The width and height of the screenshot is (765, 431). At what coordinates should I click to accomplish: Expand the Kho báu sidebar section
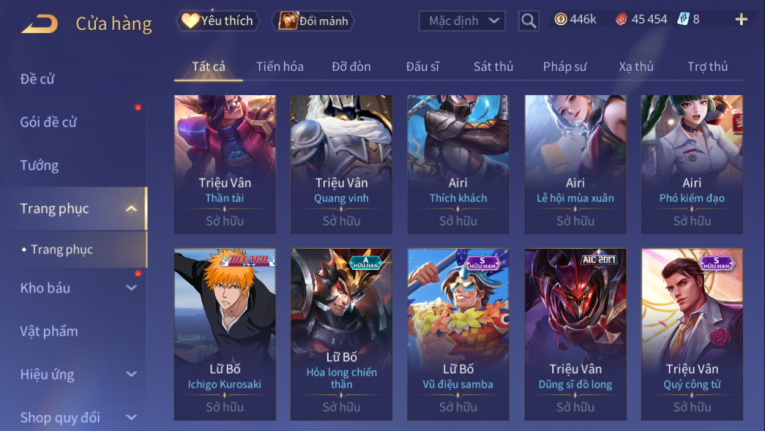click(131, 288)
